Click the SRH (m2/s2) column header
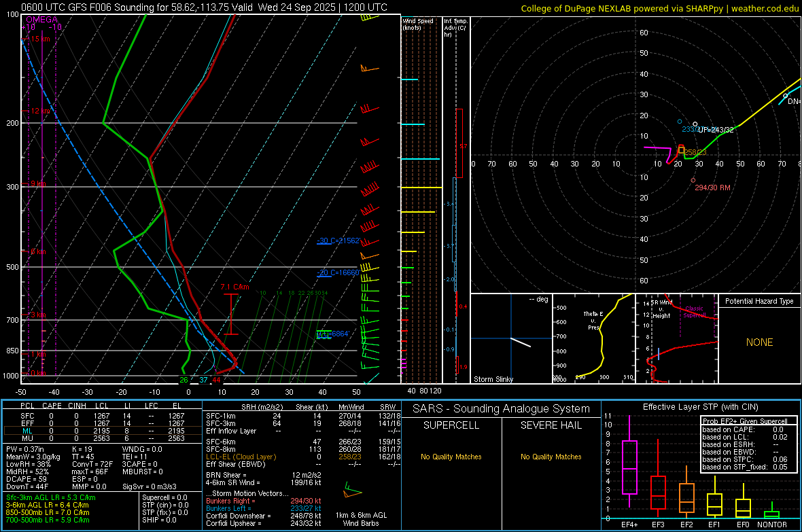This screenshot has width=802, height=532. pos(262,407)
